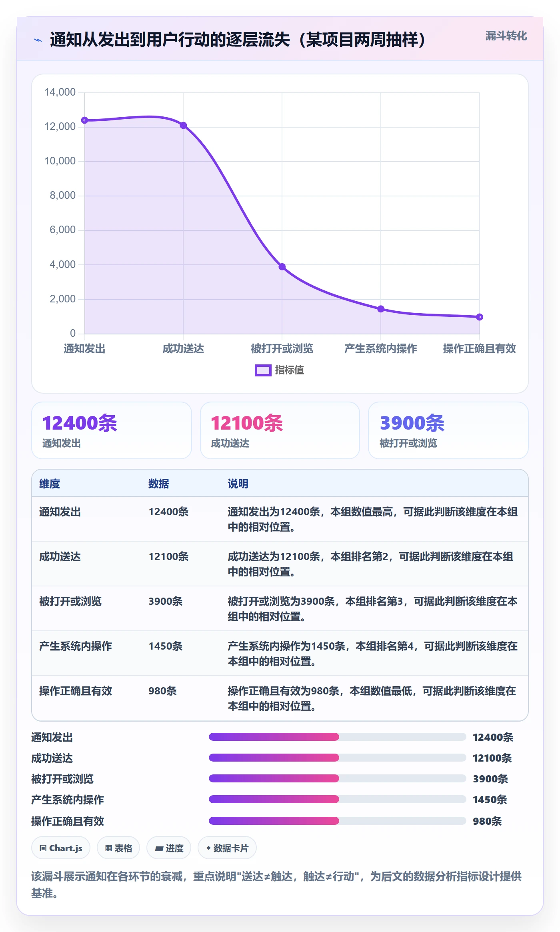The image size is (560, 932).
Task: Click the 数据 table column header
Action: 159,484
